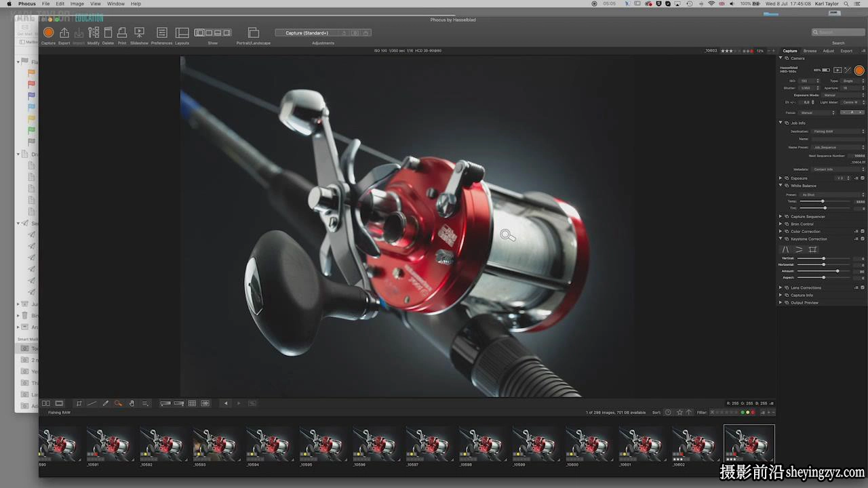Open the Exposure Mode Manual dropdown
Image resolution: width=868 pixels, height=488 pixels.
[x=844, y=95]
